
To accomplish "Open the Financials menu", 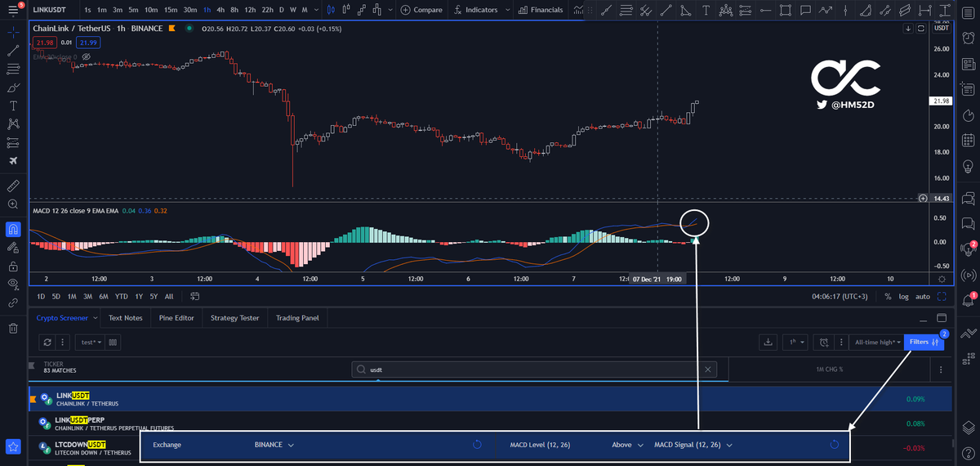I will click(x=540, y=10).
